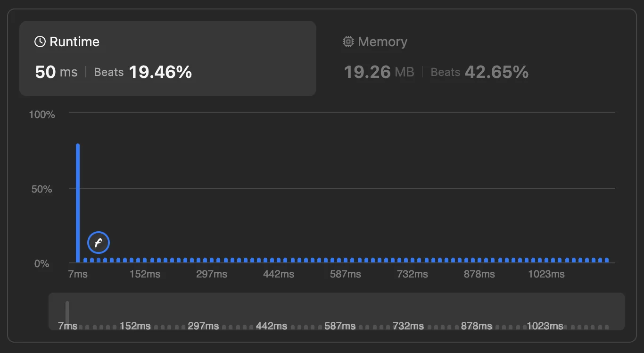This screenshot has width=644, height=353.
Task: Click the Beats 42.65% text
Action: [x=479, y=72]
